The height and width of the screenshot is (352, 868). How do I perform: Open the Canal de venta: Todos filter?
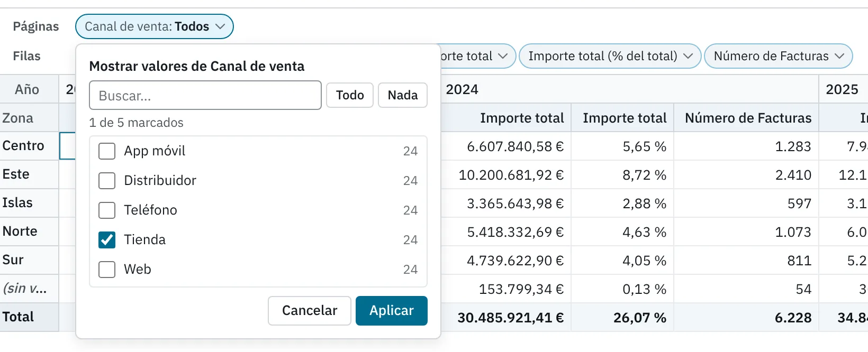point(155,26)
